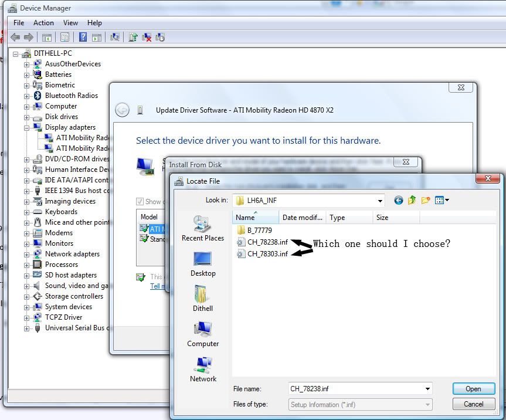The image size is (506, 420).
Task: Sort files by Name column header
Action: [255, 217]
